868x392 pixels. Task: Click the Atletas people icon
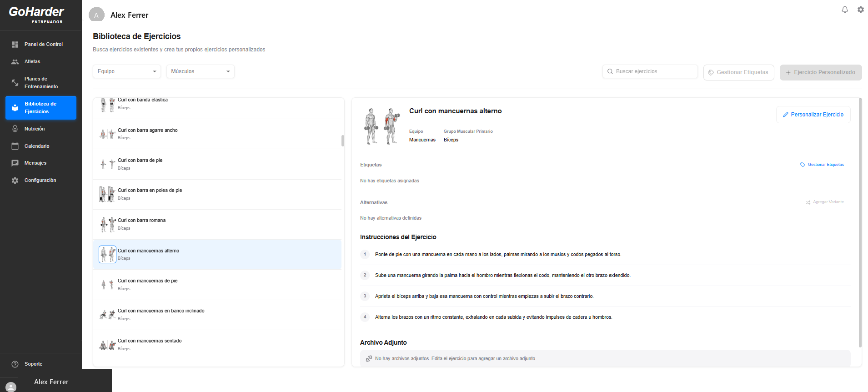coord(15,62)
